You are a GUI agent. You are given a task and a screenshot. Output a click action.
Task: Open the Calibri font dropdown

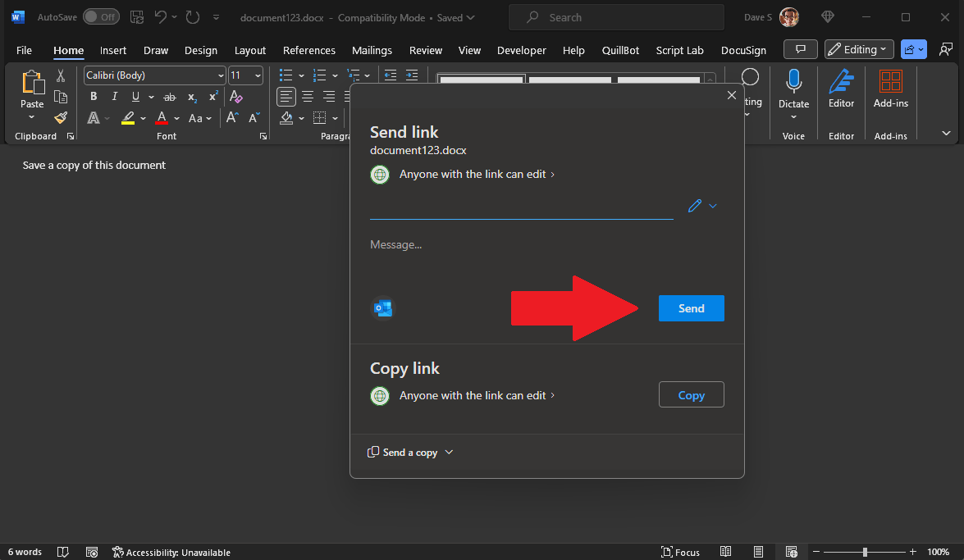tap(153, 75)
